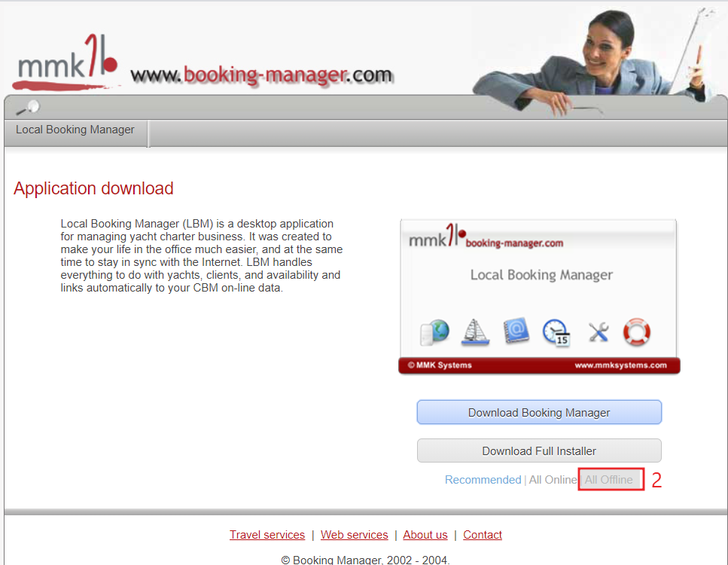
Task: Select the Recommended download option
Action: pos(483,480)
